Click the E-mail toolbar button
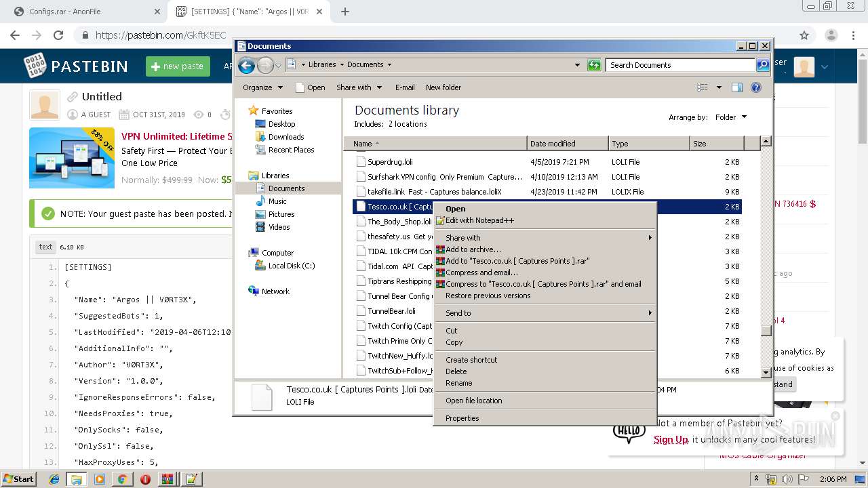This screenshot has height=488, width=868. point(405,87)
